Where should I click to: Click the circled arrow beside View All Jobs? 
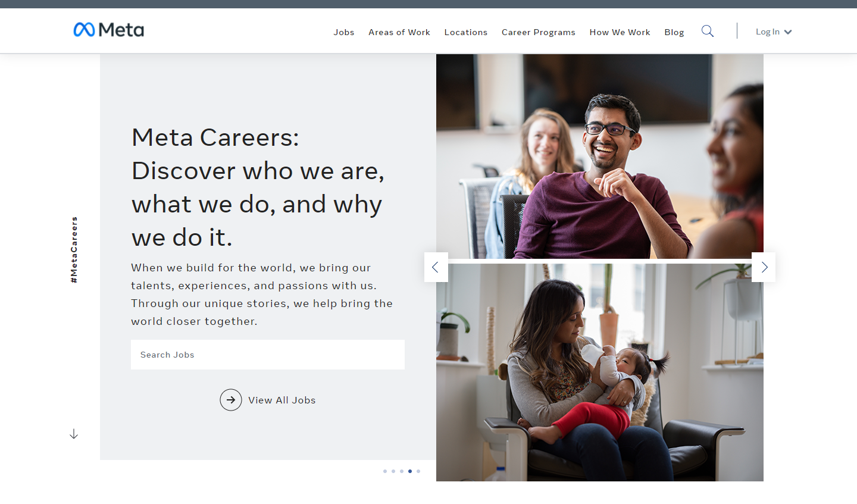[231, 400]
